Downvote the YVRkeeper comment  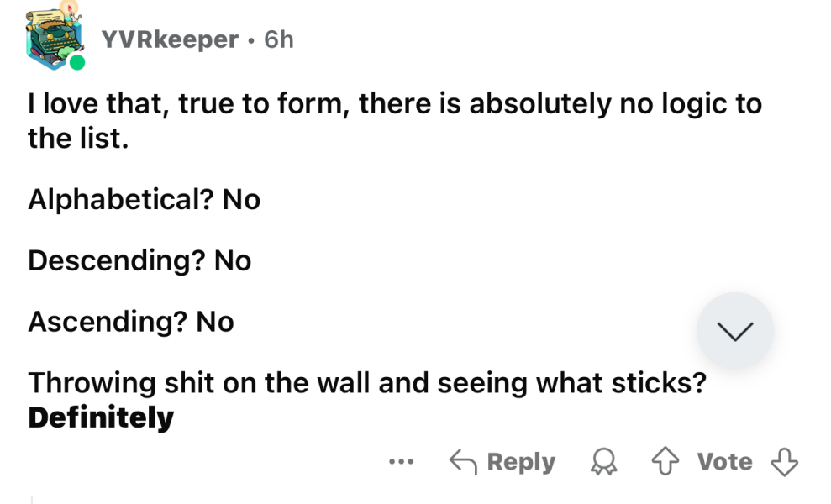click(x=784, y=462)
